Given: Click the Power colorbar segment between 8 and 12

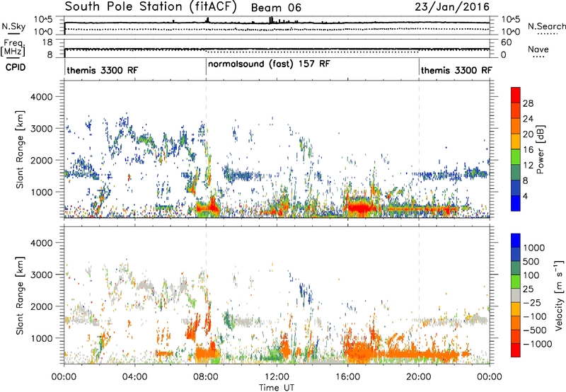Looking at the screenshot, I should [516, 173].
